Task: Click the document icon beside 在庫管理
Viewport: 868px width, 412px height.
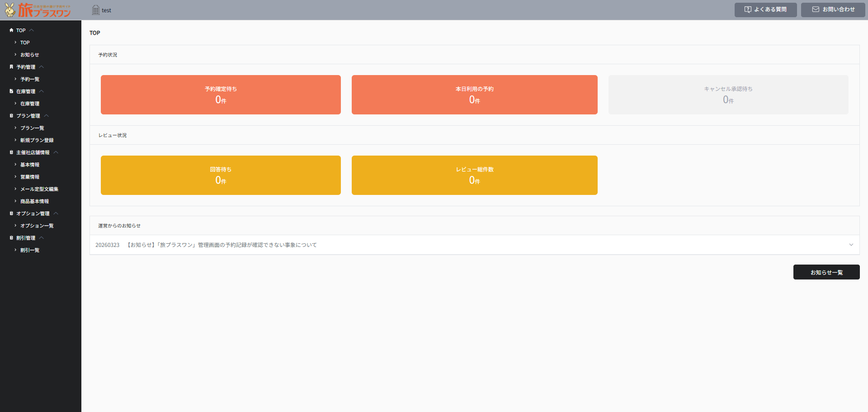Action: point(11,91)
